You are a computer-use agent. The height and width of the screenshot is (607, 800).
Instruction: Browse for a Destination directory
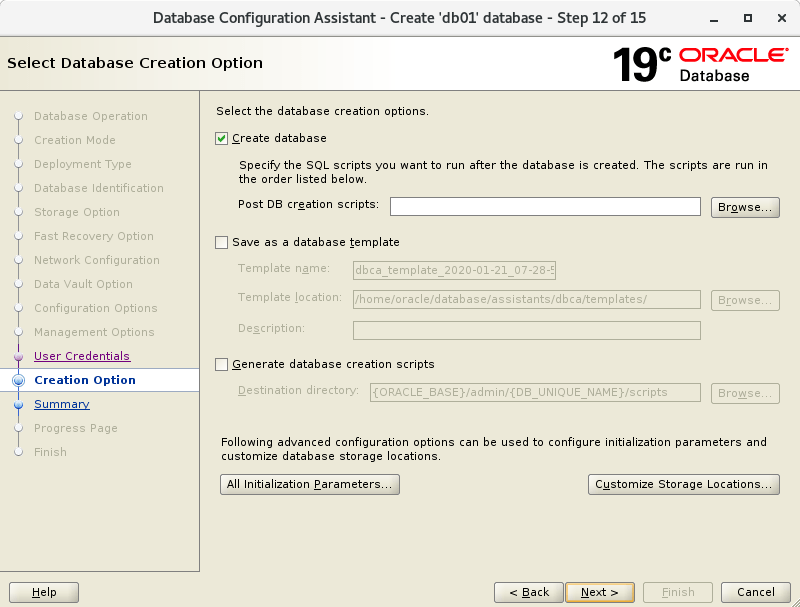744,393
